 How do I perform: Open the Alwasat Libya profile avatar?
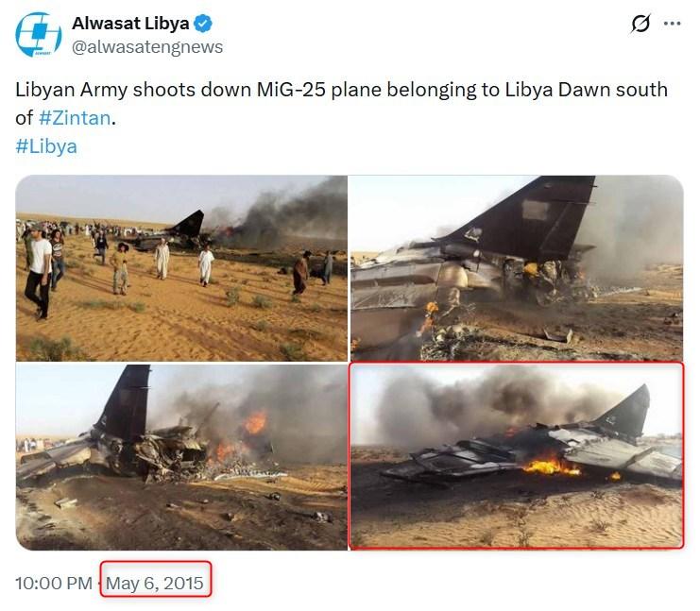(x=39, y=34)
